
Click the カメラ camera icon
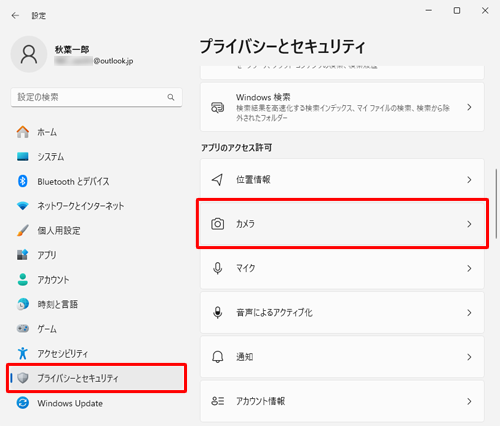217,224
